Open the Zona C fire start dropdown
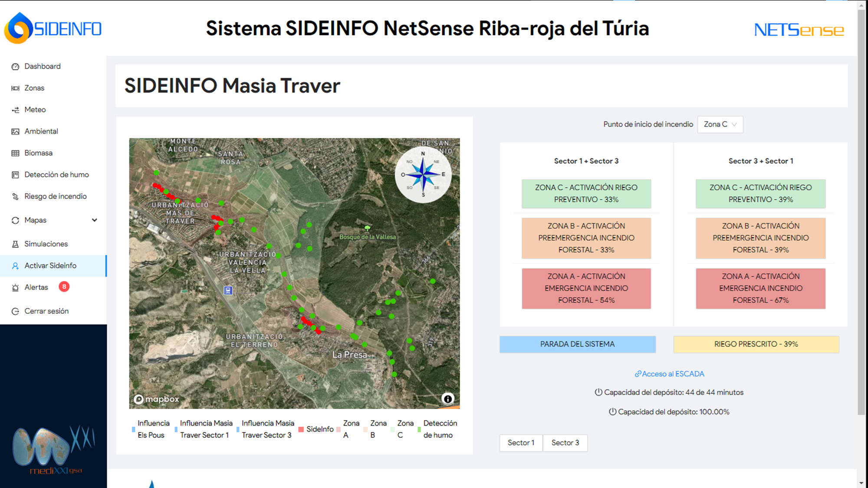This screenshot has height=488, width=868. tap(720, 124)
